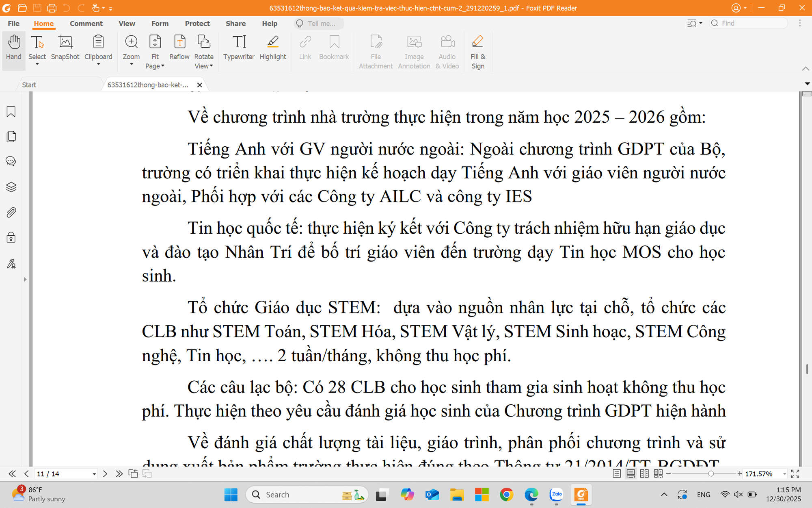Open the Protect ribbon tab

[x=197, y=24]
